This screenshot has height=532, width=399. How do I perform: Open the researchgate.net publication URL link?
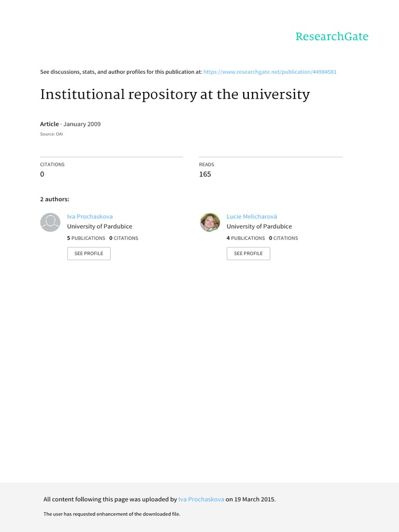pyautogui.click(x=270, y=72)
